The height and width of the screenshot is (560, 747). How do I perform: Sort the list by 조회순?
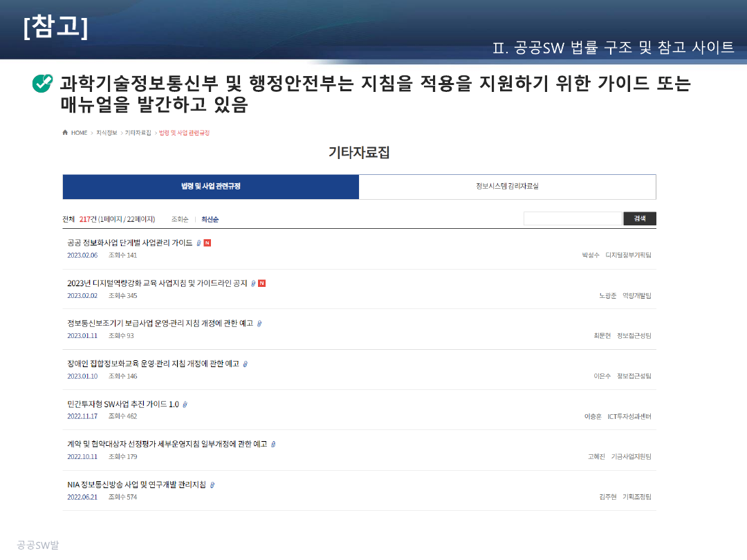[x=180, y=219]
